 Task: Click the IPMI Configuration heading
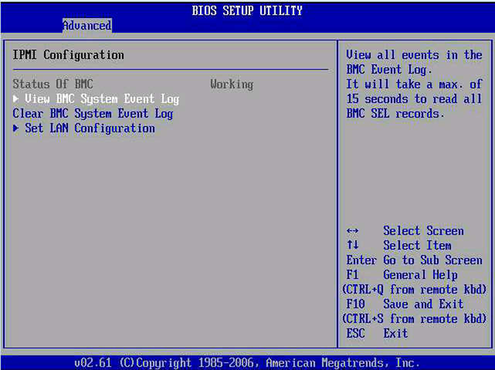68,55
